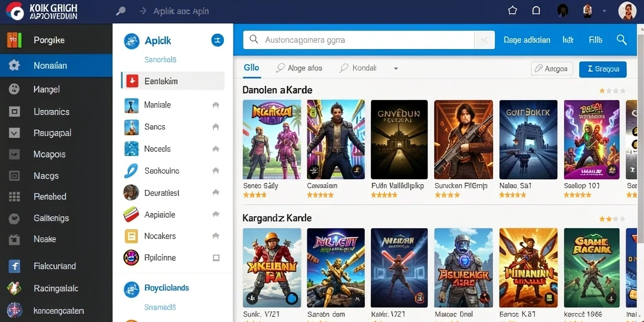Click the round blue button beside Apiclk
This screenshot has height=322, width=644.
click(217, 40)
